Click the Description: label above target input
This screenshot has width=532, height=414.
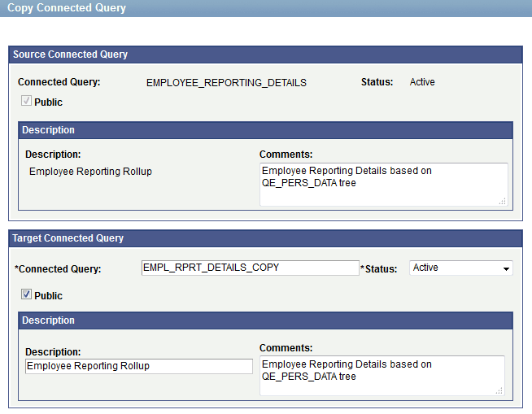(53, 352)
